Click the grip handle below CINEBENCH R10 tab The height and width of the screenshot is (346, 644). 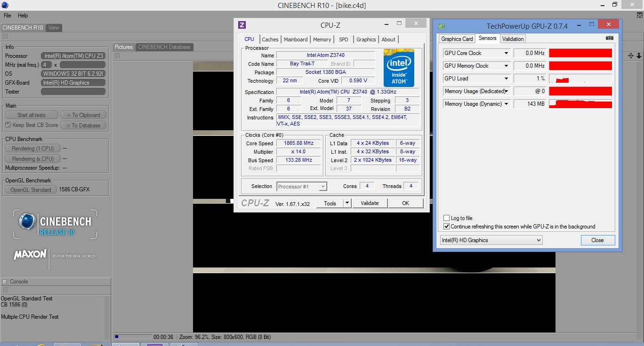[5, 36]
